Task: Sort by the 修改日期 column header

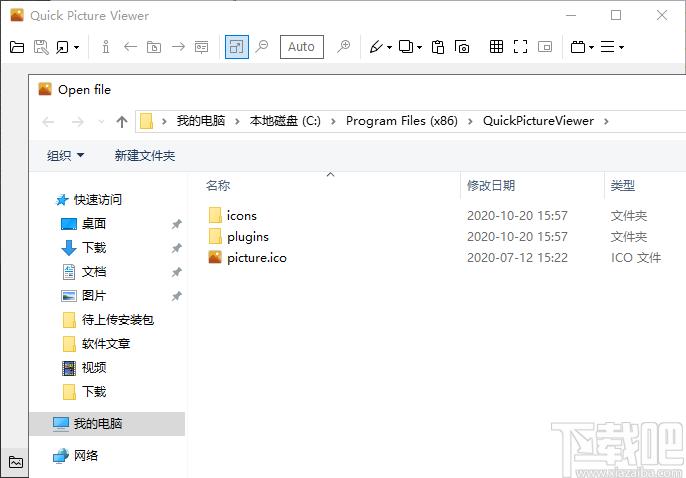Action: (x=491, y=185)
